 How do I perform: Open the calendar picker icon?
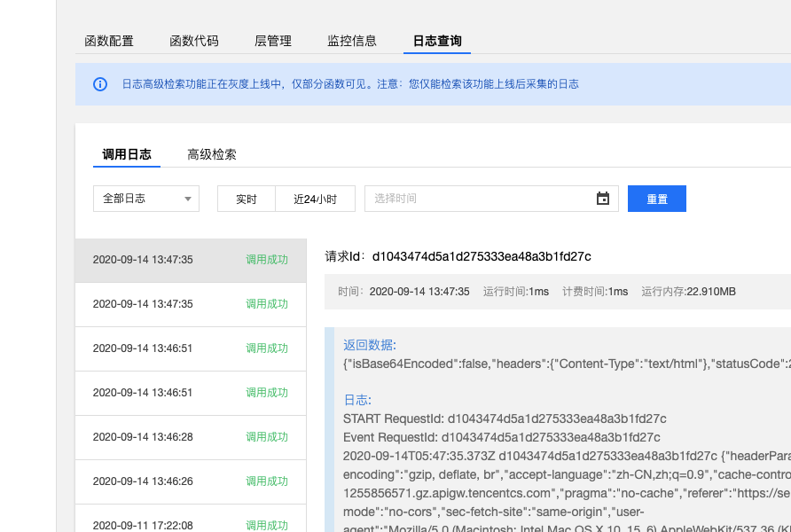[x=603, y=199]
